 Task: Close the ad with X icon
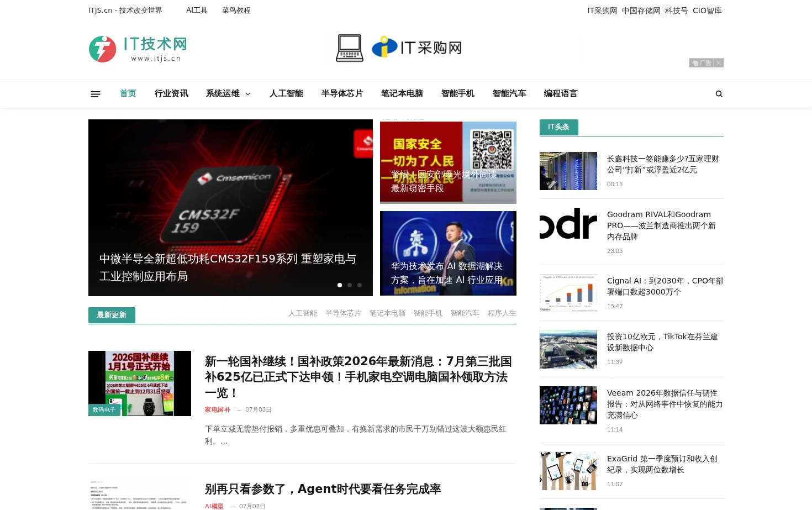(718, 63)
